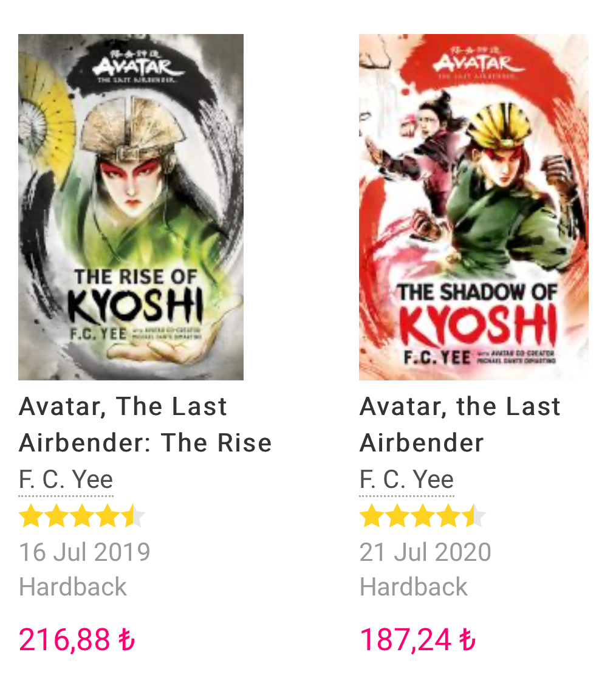Open the 'Avatar, The Last Airbender: The Rise' title
This screenshot has height=683, width=616.
(x=145, y=424)
